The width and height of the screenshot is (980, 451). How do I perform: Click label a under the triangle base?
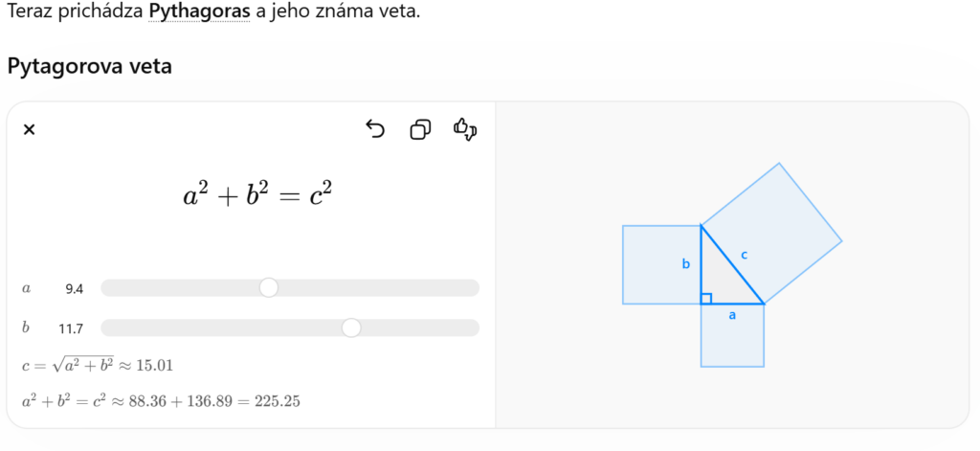click(x=732, y=314)
